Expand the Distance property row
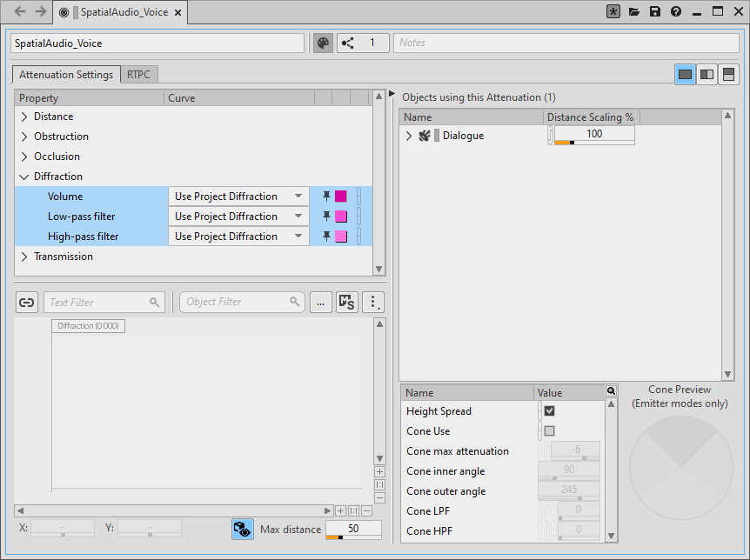 pos(24,117)
